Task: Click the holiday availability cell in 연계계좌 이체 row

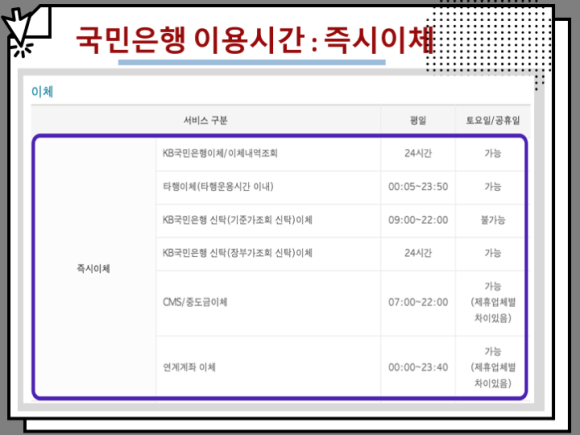Action: click(x=493, y=367)
